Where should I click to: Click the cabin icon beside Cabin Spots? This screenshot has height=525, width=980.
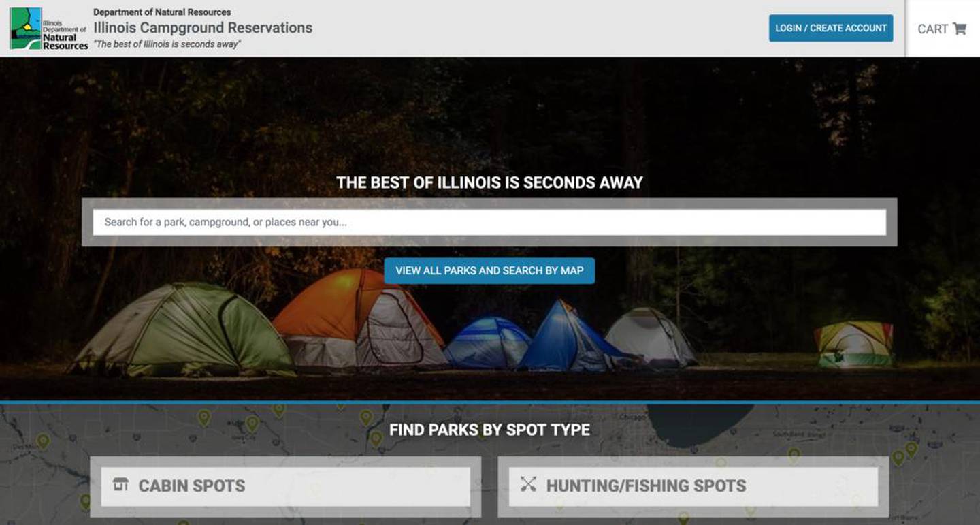tap(120, 484)
